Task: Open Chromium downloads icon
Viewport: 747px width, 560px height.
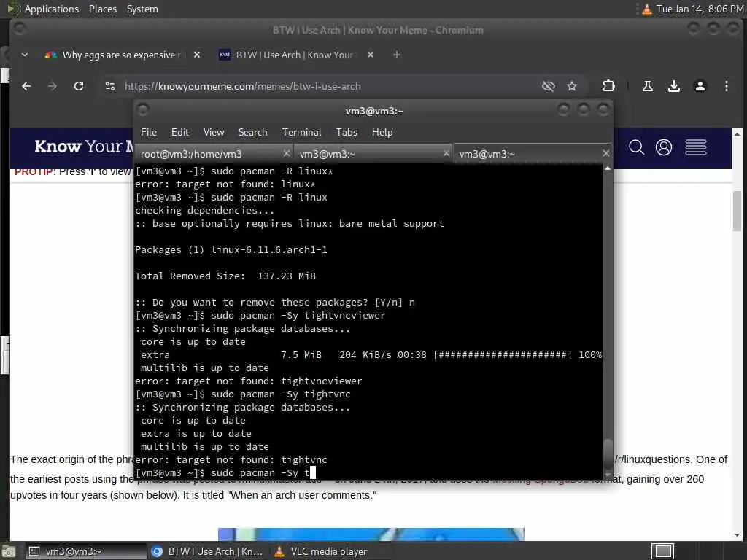Action: click(x=673, y=86)
